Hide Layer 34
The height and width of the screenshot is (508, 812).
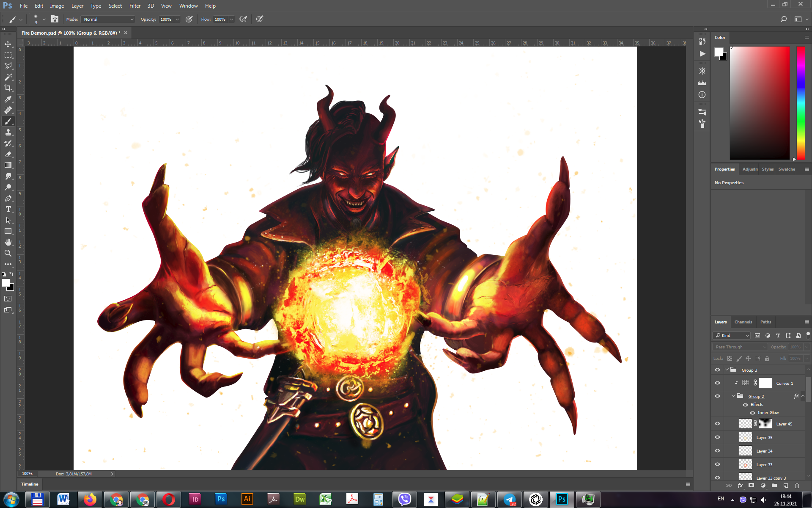pos(717,451)
